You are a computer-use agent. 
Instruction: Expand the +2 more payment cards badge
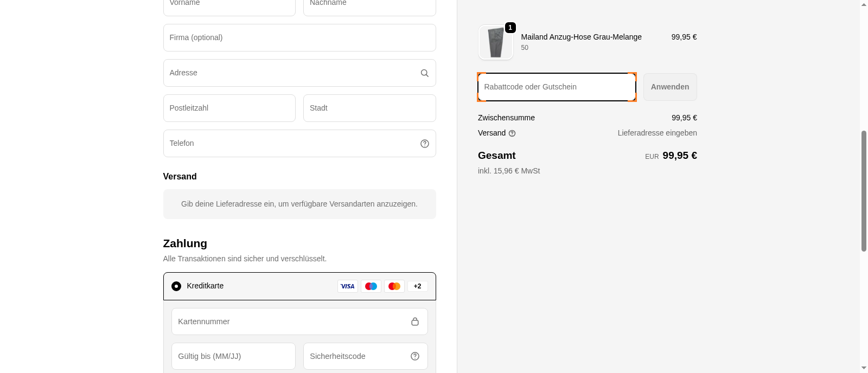tap(417, 286)
